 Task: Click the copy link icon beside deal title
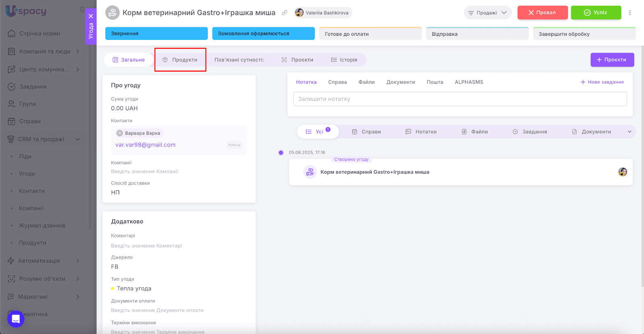tap(285, 13)
